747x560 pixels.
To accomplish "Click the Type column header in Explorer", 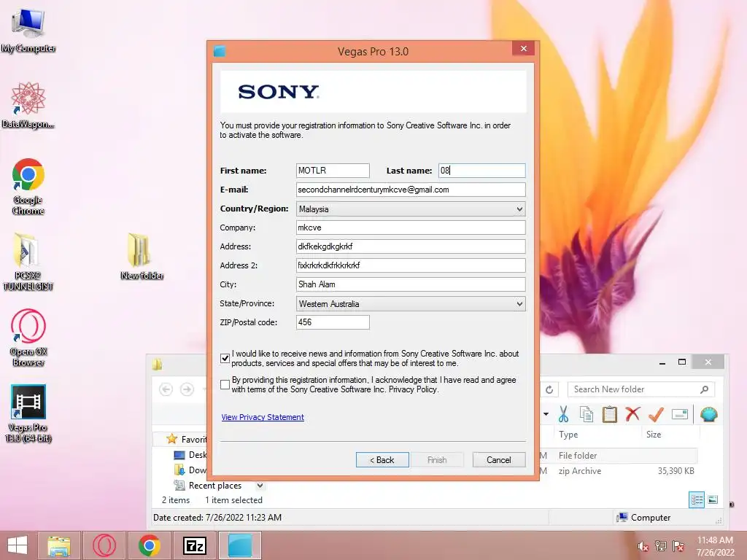I will 568,435.
